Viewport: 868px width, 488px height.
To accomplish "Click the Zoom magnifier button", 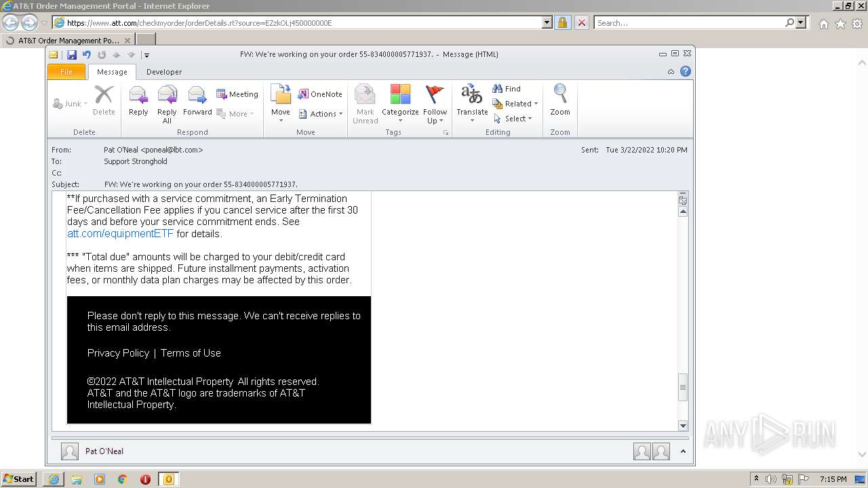I will pos(560,100).
